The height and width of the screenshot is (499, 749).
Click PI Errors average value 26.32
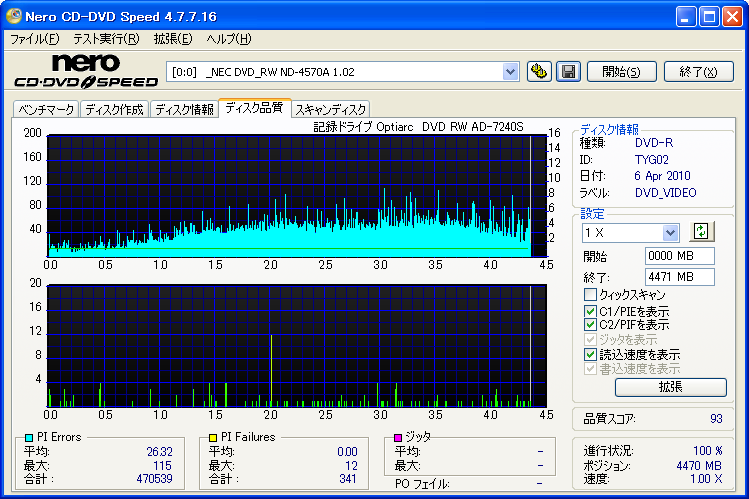click(x=160, y=452)
